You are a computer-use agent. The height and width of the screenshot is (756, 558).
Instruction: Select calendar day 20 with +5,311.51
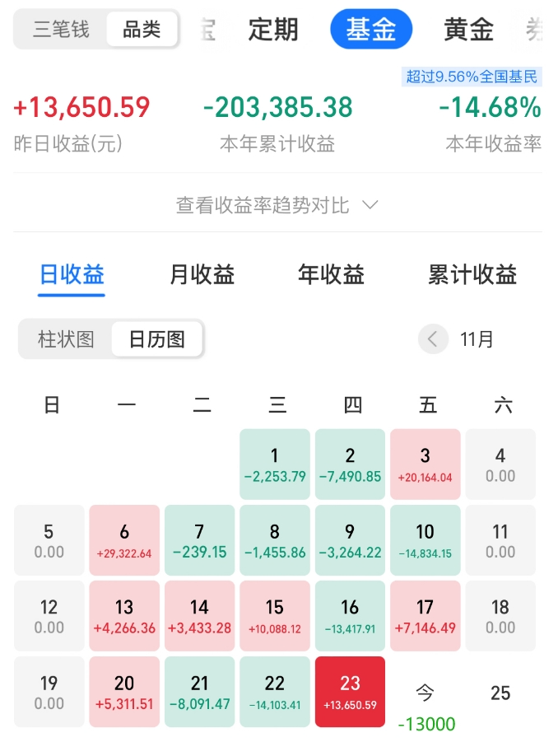[124, 692]
